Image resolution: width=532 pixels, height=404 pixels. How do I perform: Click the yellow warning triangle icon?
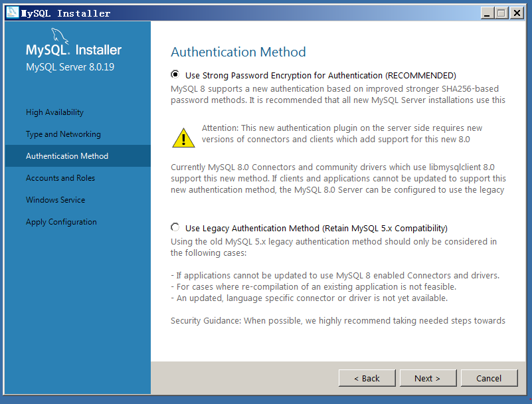183,138
